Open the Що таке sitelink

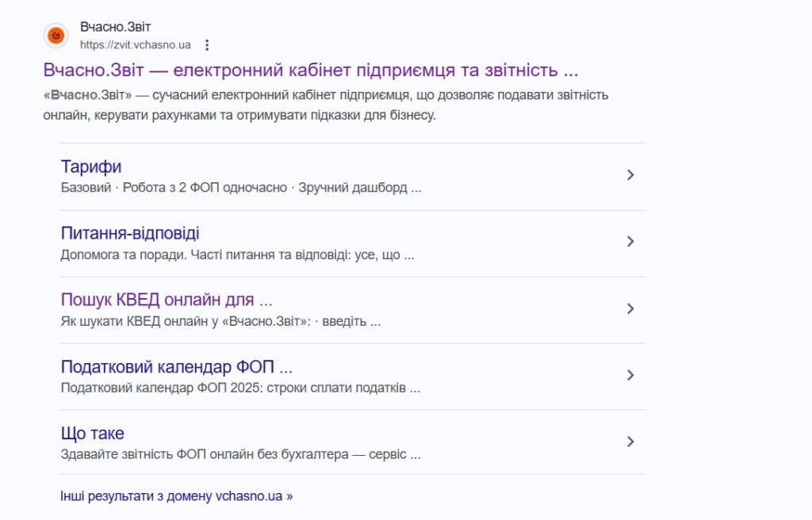click(92, 433)
